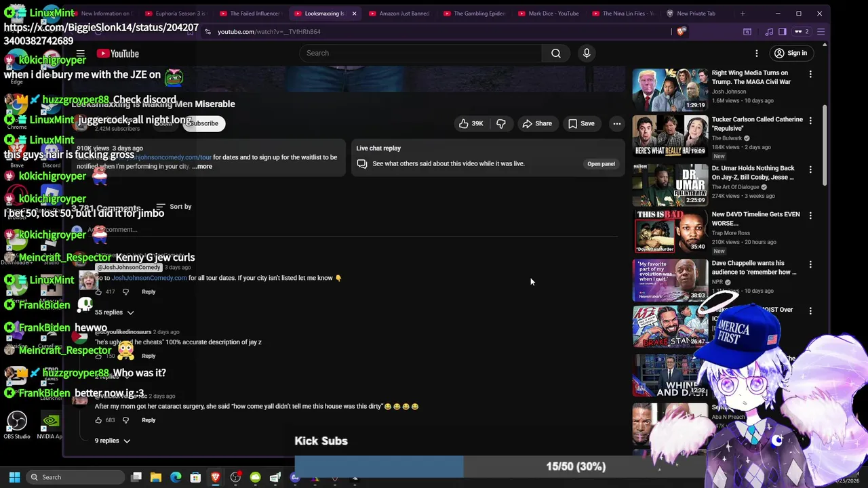The image size is (868, 488).
Task: Click the page vertical scrollbar
Action: (x=825, y=146)
